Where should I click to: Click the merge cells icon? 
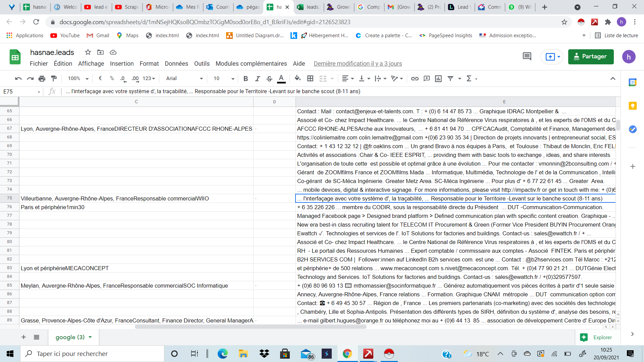click(x=323, y=78)
